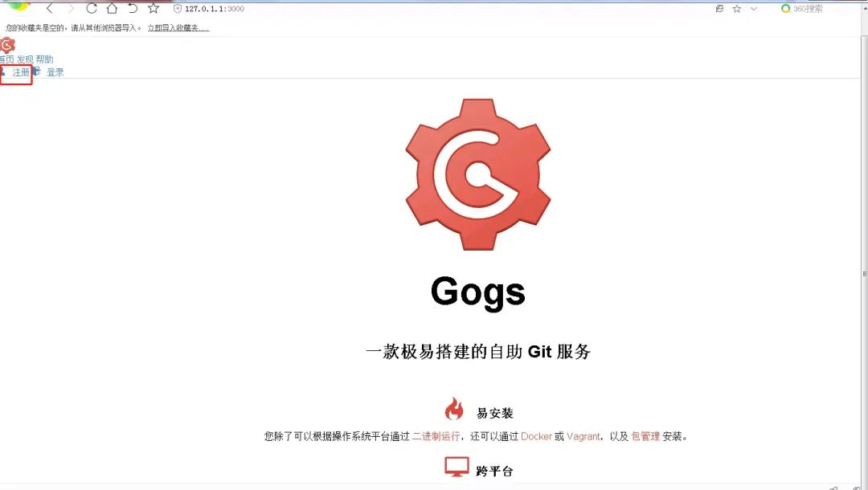This screenshot has width=868, height=490.
Task: Switch browser engine with the IE mode icon
Action: click(719, 8)
